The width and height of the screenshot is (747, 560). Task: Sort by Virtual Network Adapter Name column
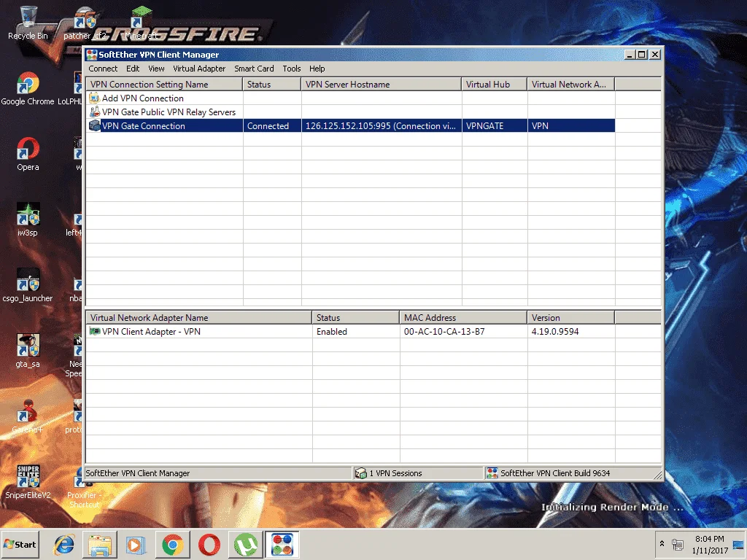(198, 318)
